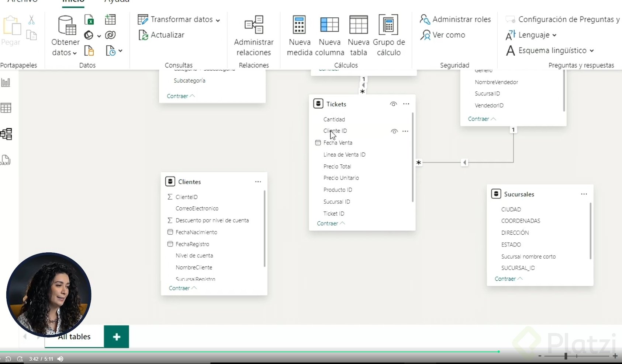This screenshot has height=364, width=622.
Task: Open the OneLake data hub dropdown arrow
Action: tap(99, 36)
